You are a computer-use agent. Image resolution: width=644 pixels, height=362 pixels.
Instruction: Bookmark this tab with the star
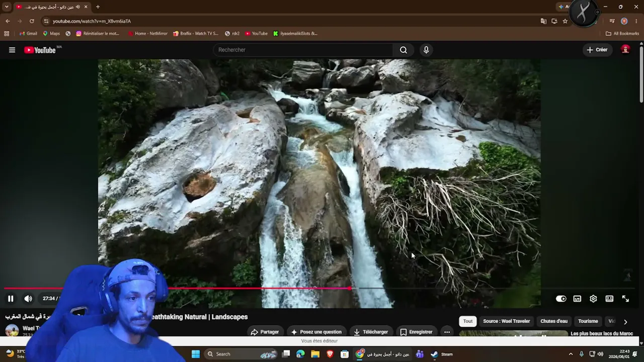pos(565,21)
